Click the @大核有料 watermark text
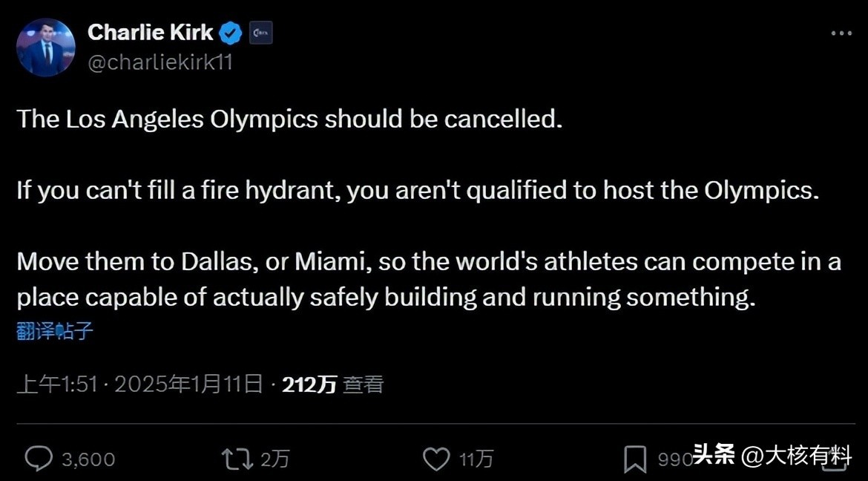 click(798, 455)
